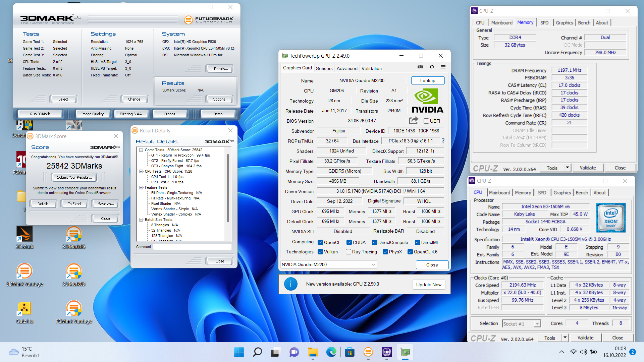Click the Result Details vertical scrollbar
The image size is (644, 362).
coord(228,188)
